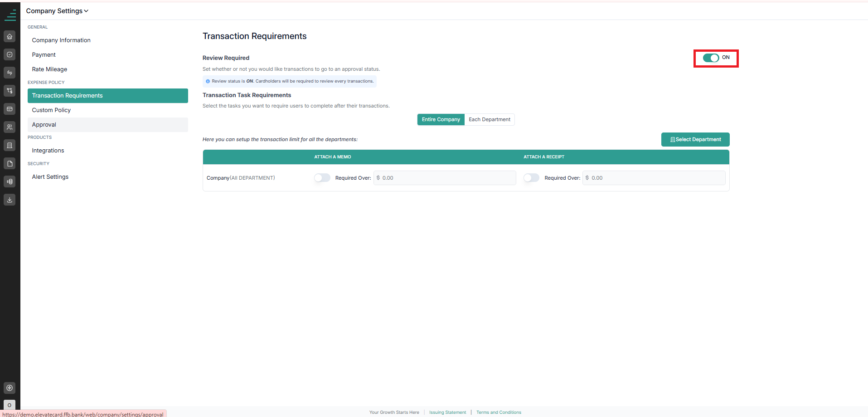The height and width of the screenshot is (417, 868).
Task: Open the document file sidebar icon
Action: pos(10,163)
